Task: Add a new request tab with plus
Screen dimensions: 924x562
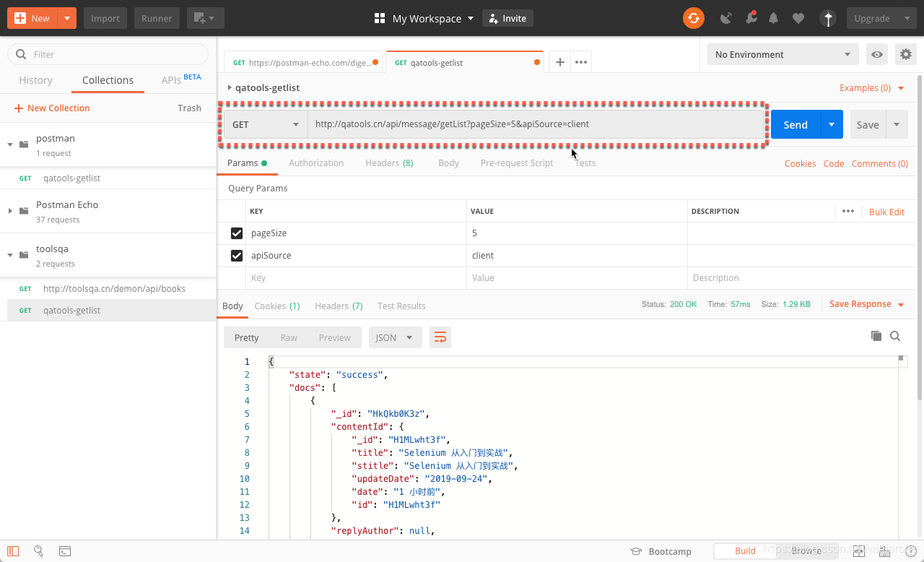Action: [x=559, y=62]
